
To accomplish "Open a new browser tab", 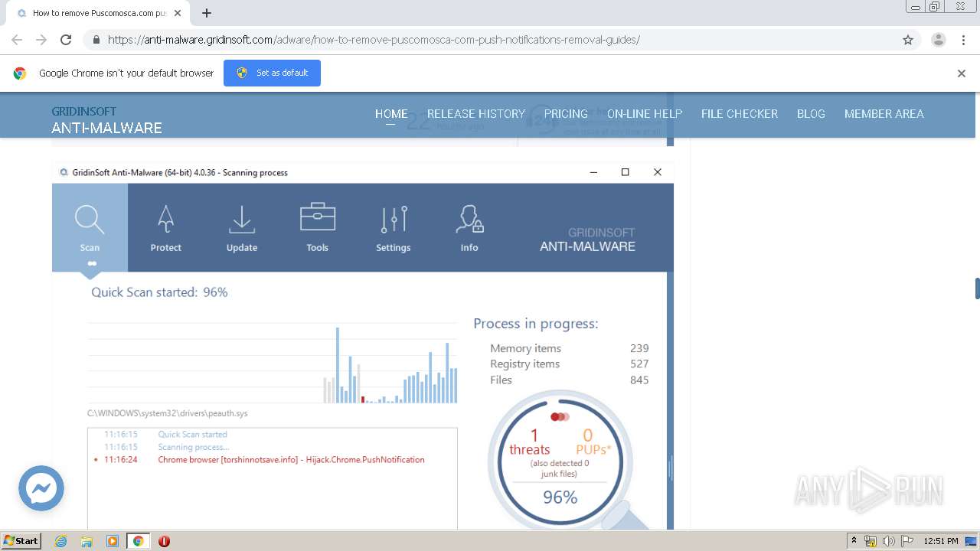I will tap(207, 13).
